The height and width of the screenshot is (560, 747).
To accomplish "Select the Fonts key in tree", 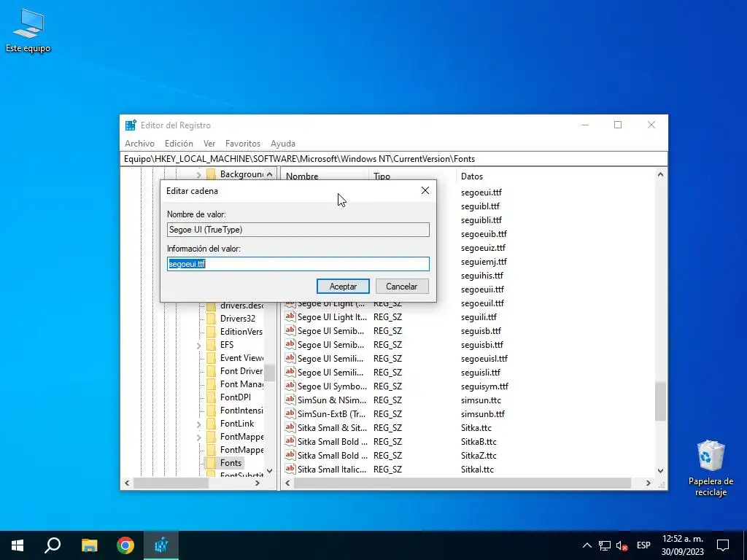I will coord(231,463).
